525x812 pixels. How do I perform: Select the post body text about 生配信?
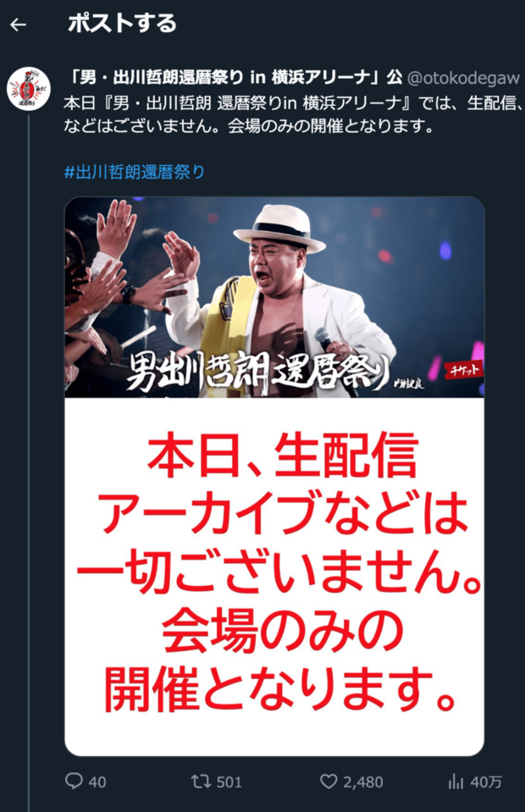tap(292, 114)
